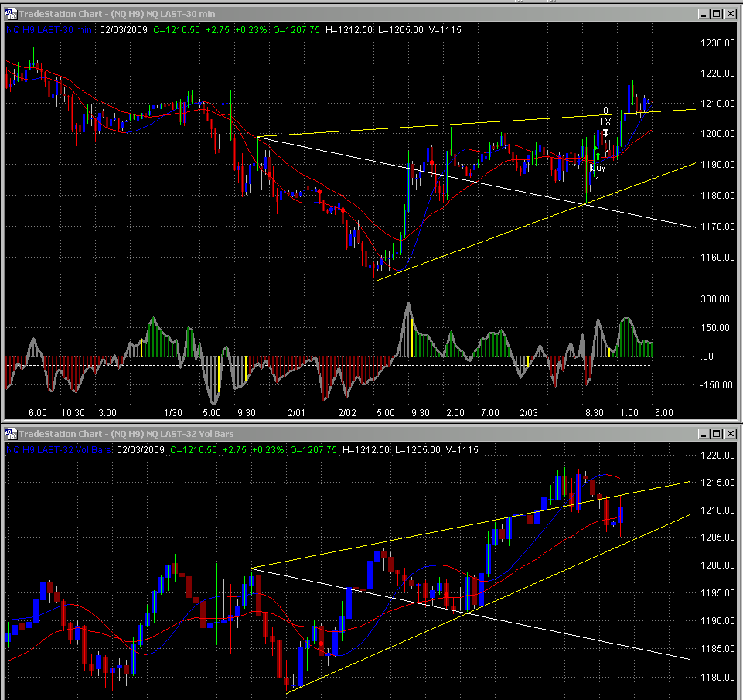Click the 1195.00 price axis label

(x=717, y=593)
